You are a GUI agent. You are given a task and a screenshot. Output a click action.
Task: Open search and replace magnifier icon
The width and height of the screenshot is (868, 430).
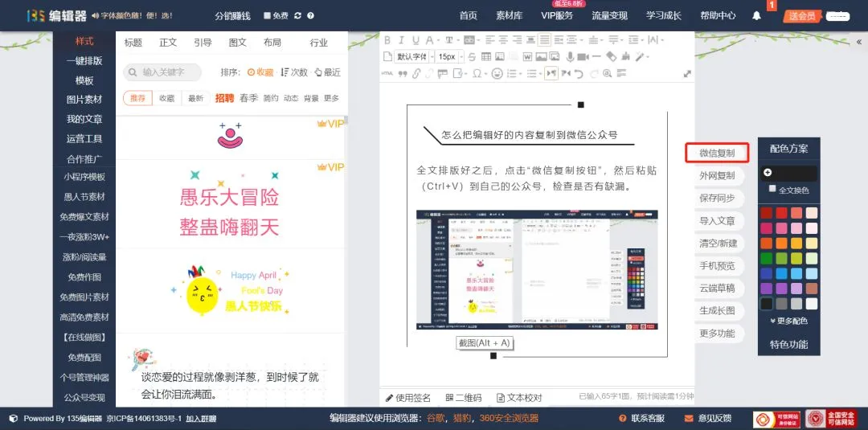pyautogui.click(x=608, y=73)
